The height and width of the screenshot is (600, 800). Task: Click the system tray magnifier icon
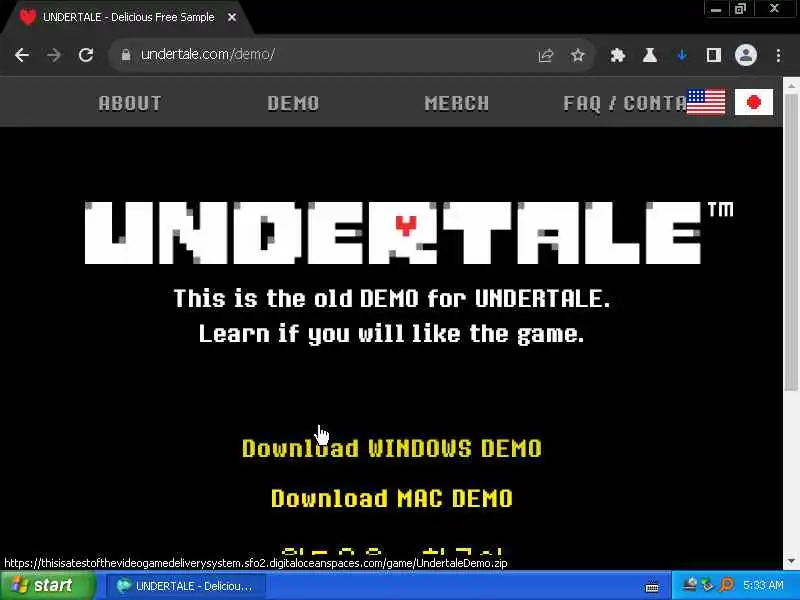click(x=727, y=585)
